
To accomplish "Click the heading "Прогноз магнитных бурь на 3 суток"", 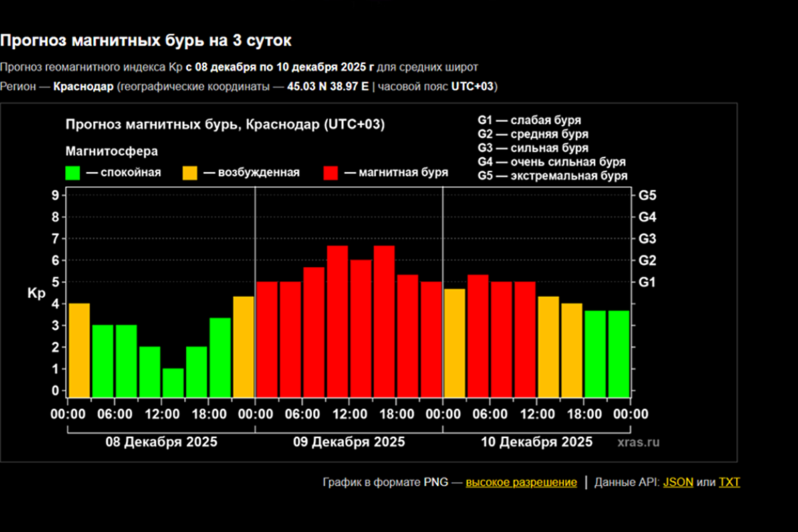I will [146, 41].
